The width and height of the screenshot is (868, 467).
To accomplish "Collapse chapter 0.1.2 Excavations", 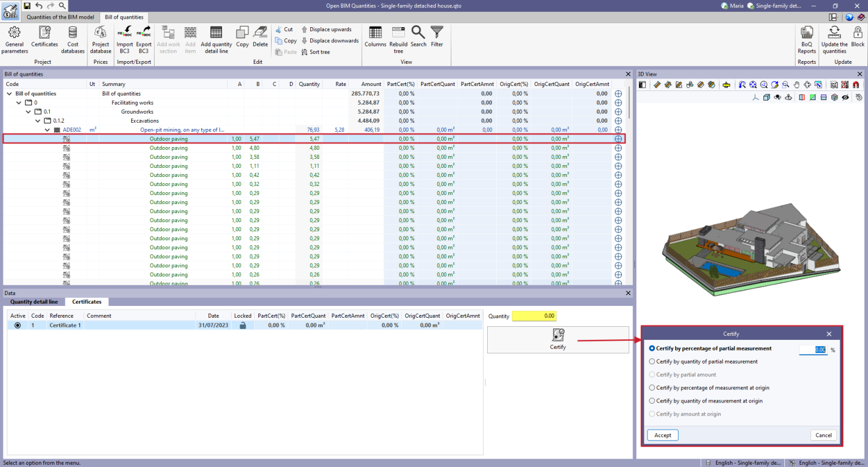I will (38, 121).
